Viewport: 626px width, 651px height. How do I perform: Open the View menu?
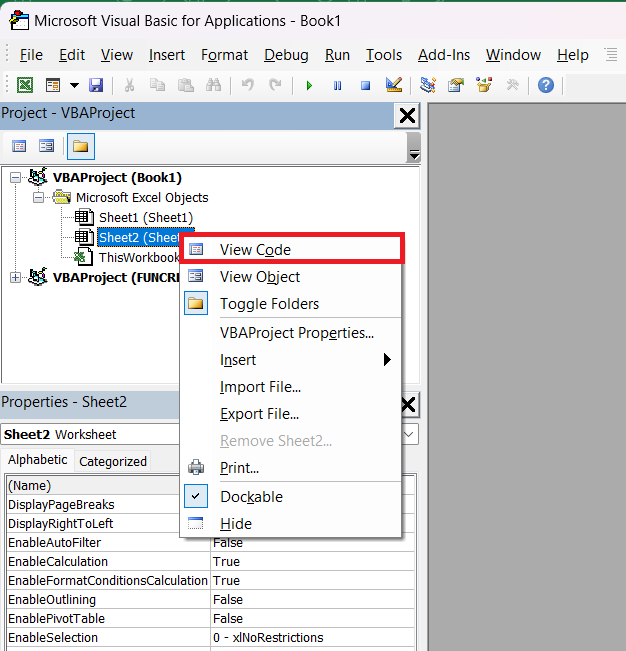point(117,55)
